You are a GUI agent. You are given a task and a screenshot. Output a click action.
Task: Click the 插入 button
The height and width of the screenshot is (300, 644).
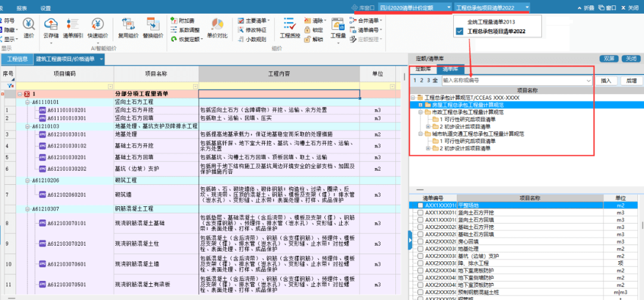click(606, 81)
